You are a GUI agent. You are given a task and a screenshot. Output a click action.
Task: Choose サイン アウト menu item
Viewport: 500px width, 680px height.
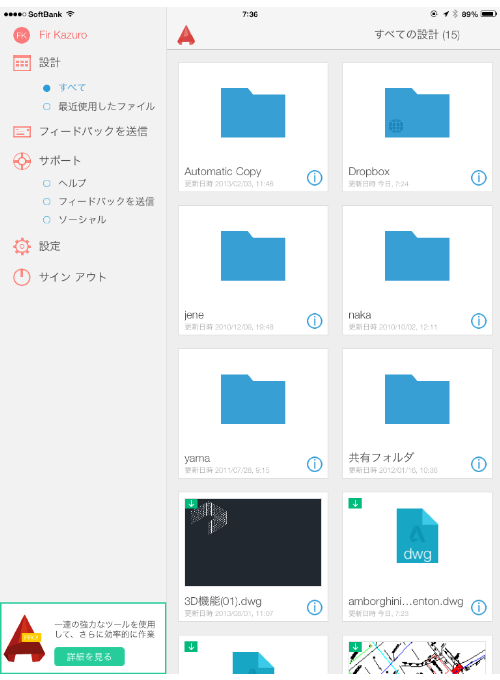tap(72, 277)
